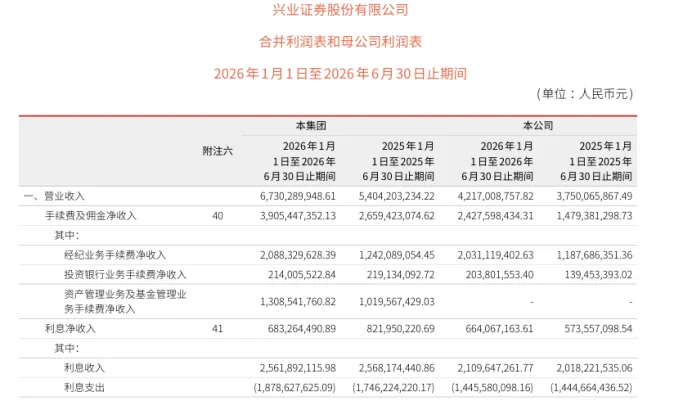Click the value 219,134,092.72
The image size is (692, 401).
pyautogui.click(x=401, y=275)
